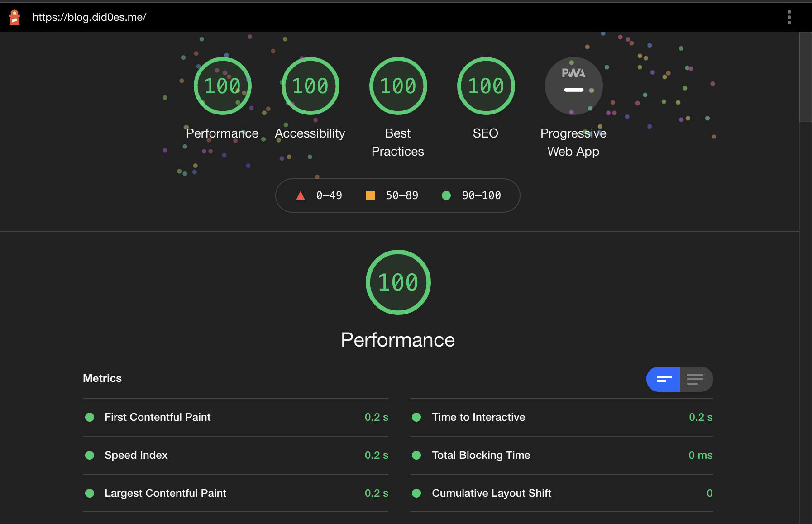Expand the Total Blocking Time metric
This screenshot has width=812, height=524.
pyautogui.click(x=481, y=455)
